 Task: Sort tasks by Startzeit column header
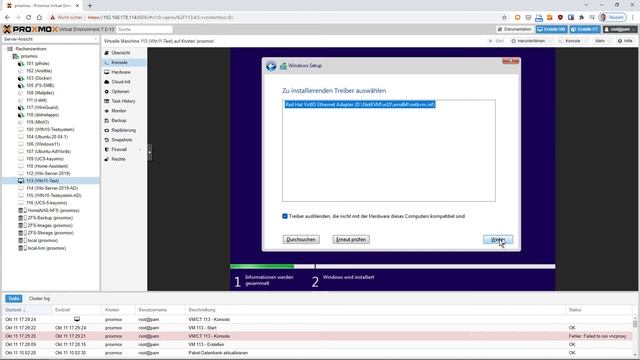click(27, 310)
